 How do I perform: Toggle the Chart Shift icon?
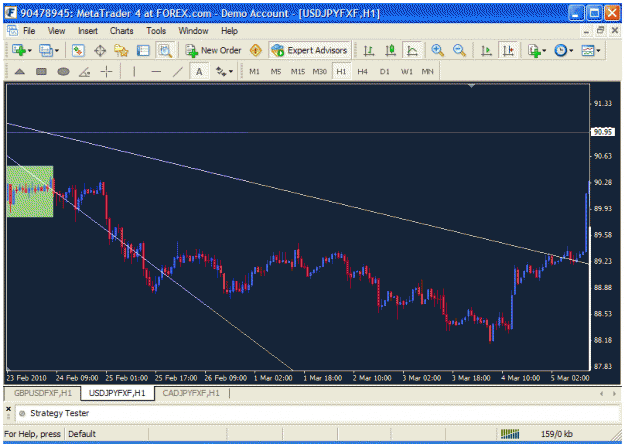508,51
